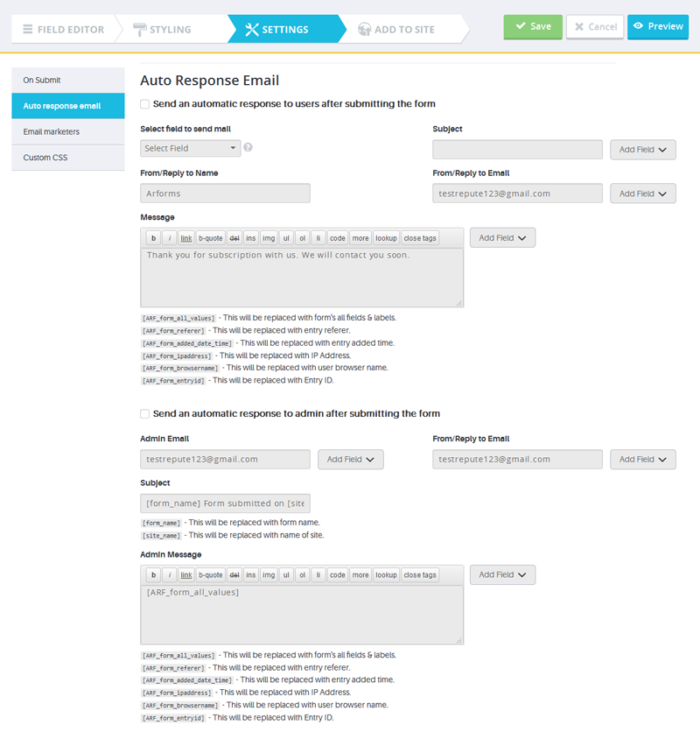The height and width of the screenshot is (732, 700).
Task: Click the help question-mark icon beside Select Field
Action: (248, 147)
